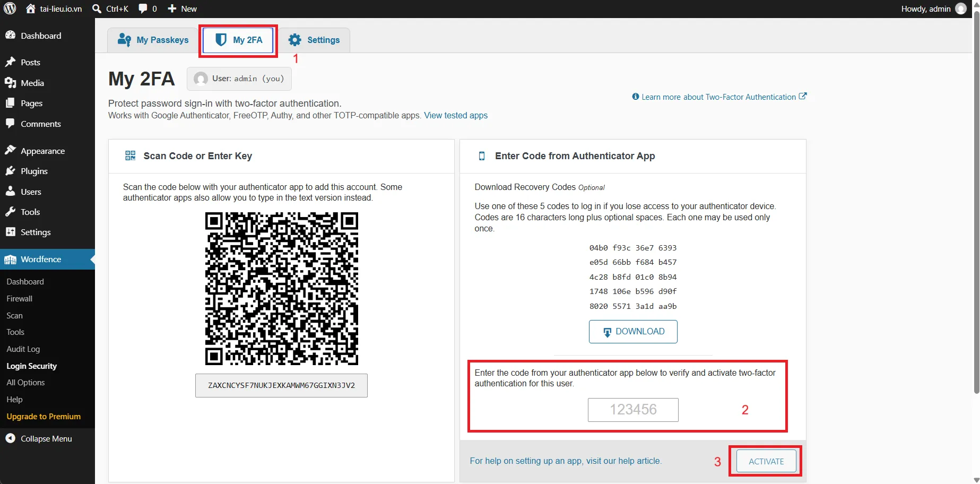
Task: Open Wordfence Firewall submenu
Action: pos(19,298)
